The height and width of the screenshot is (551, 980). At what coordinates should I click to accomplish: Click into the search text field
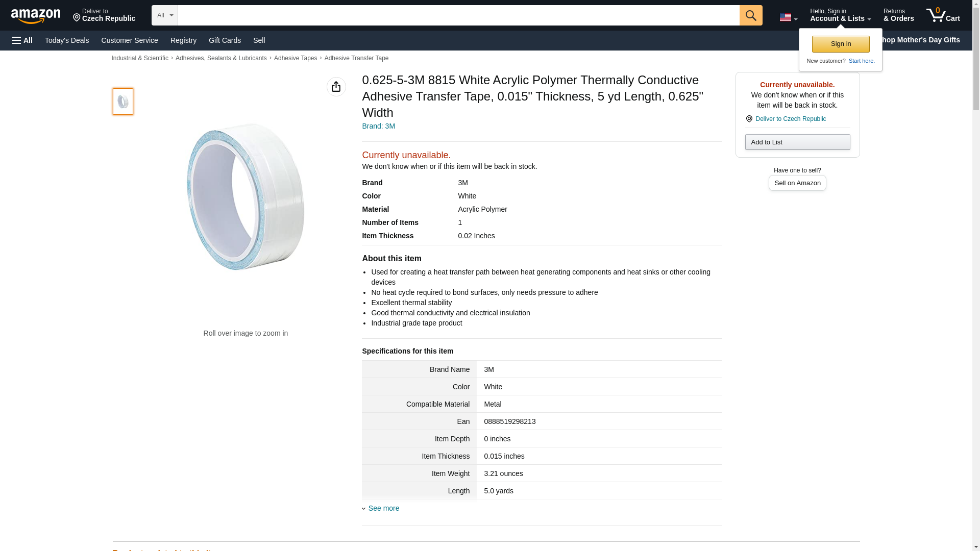(458, 15)
